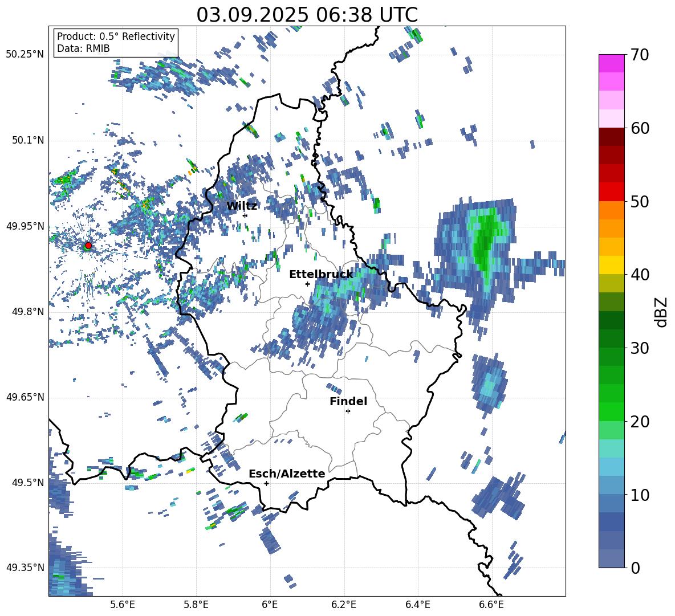This screenshot has height=616, width=675.
Task: Click the Wiltz station cross marker
Action: click(x=245, y=215)
